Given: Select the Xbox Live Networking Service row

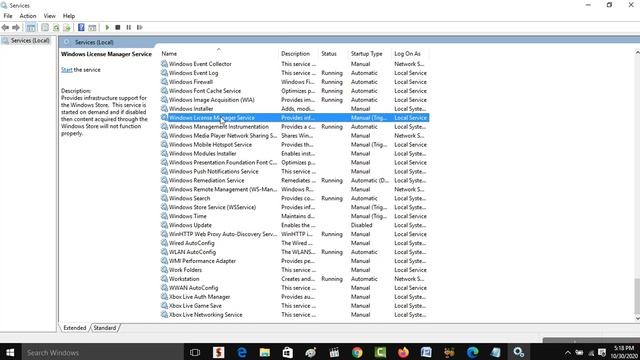Looking at the screenshot, I should click(294, 315).
